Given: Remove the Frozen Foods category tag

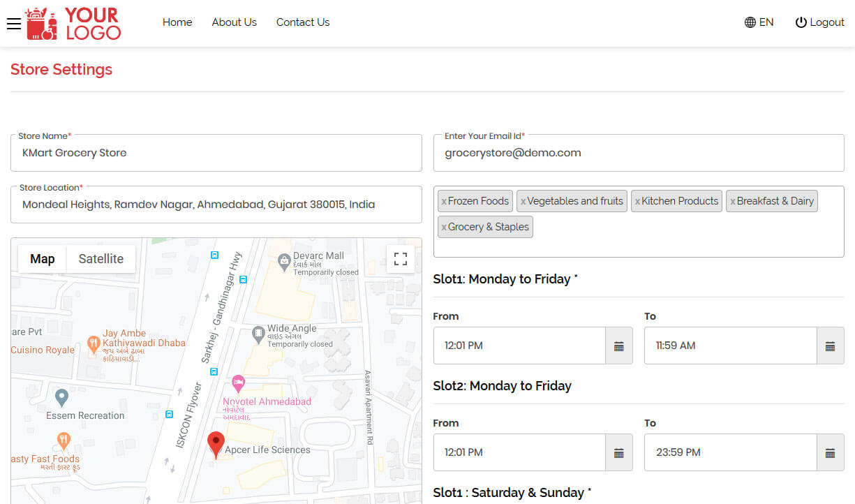Looking at the screenshot, I should pyautogui.click(x=444, y=201).
